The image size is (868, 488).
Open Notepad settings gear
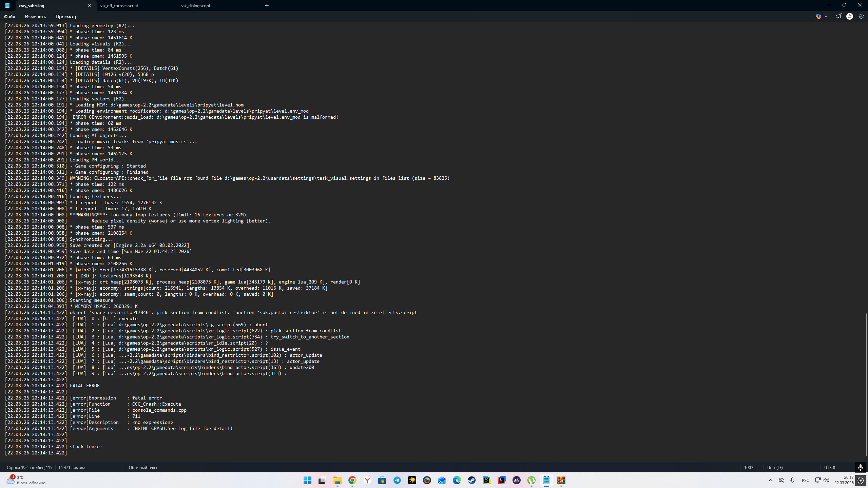point(861,16)
